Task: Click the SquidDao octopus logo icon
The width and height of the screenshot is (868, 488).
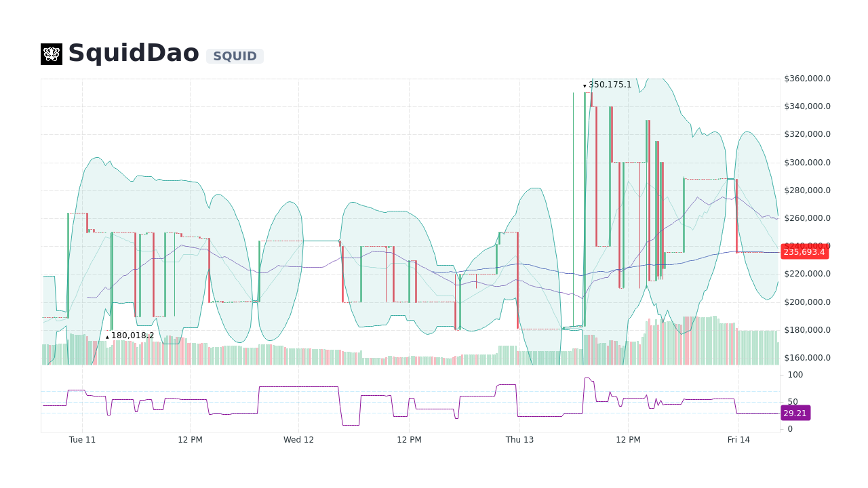Action: click(x=50, y=54)
